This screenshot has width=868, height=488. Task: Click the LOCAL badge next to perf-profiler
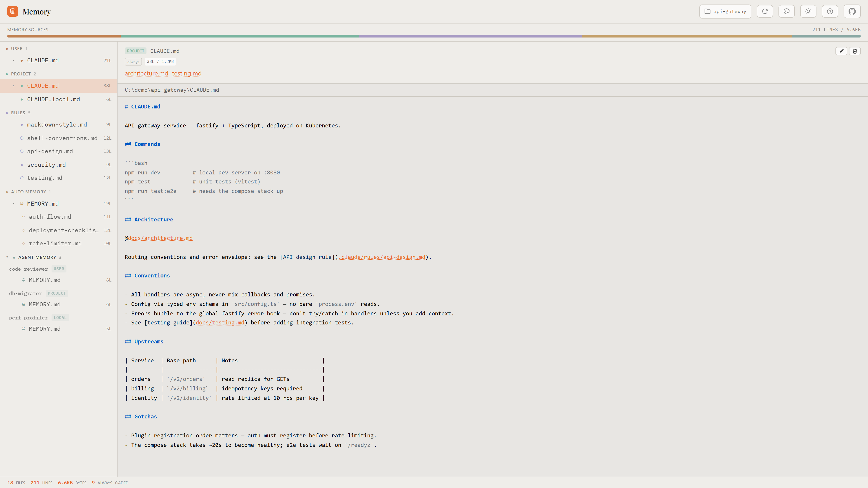point(60,318)
